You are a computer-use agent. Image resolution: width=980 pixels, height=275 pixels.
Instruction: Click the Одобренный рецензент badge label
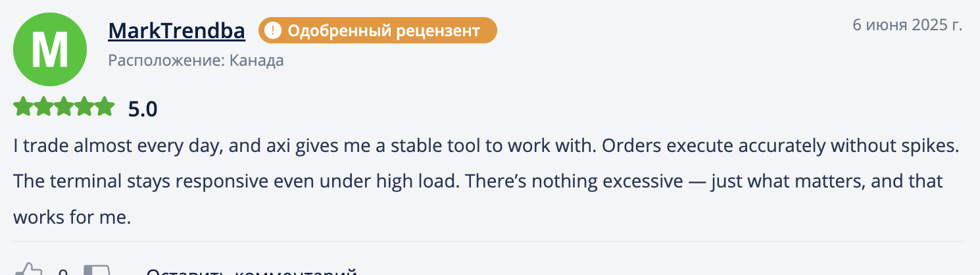(383, 30)
